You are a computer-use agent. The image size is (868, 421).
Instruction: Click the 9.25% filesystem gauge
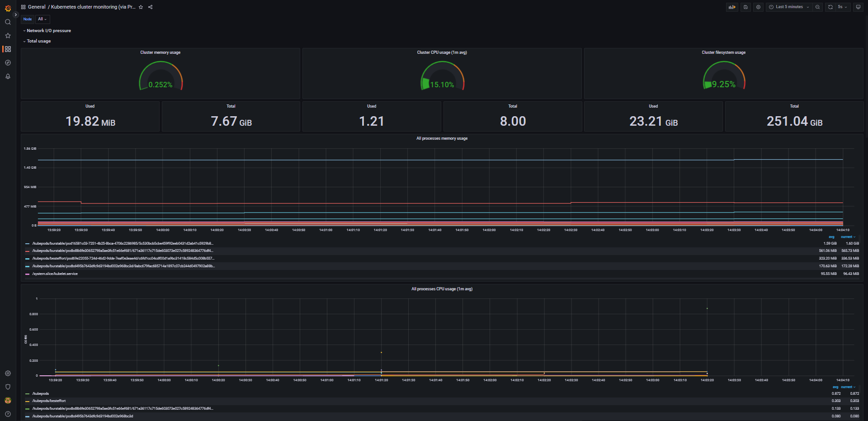click(x=724, y=76)
